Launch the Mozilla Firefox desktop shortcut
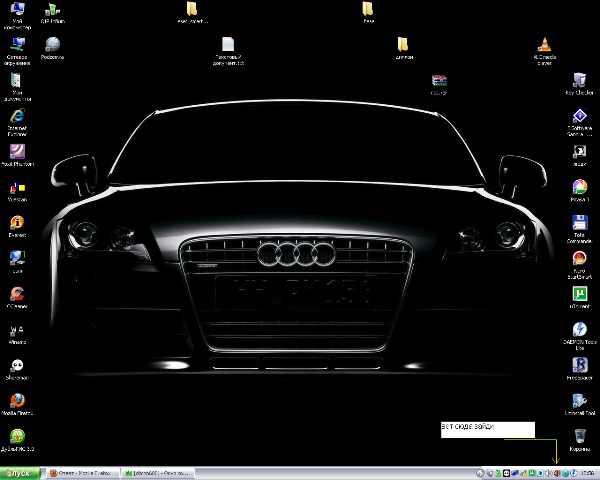The image size is (600, 480). [x=17, y=405]
